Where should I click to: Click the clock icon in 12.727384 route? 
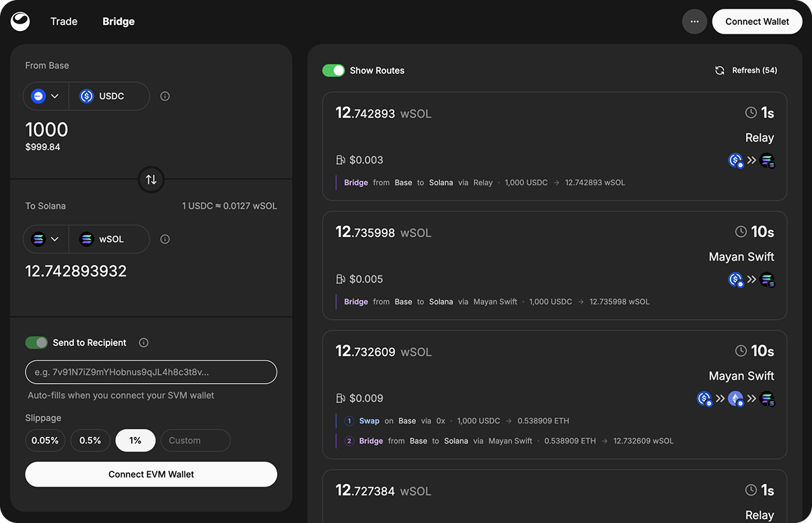[751, 490]
